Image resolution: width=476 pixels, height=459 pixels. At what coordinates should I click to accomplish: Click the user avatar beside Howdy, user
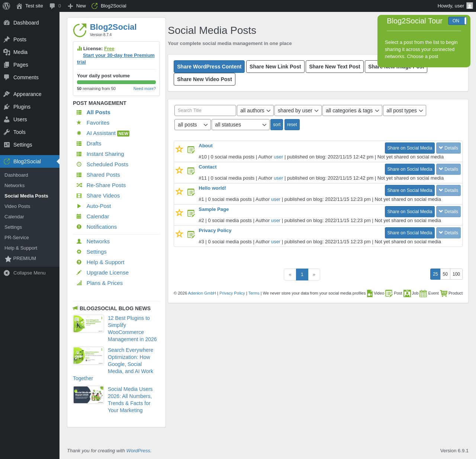470,6
